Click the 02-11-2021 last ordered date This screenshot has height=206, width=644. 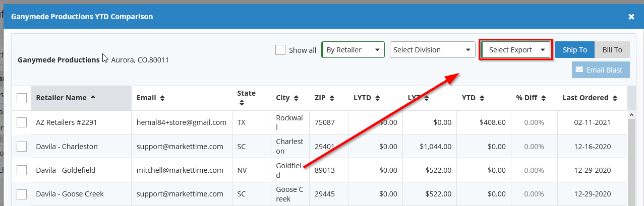click(592, 122)
